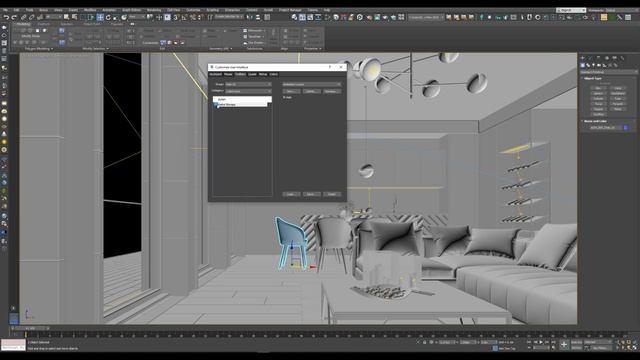The image size is (640, 360).
Task: Open the selection filter dropdown
Action: point(53,17)
